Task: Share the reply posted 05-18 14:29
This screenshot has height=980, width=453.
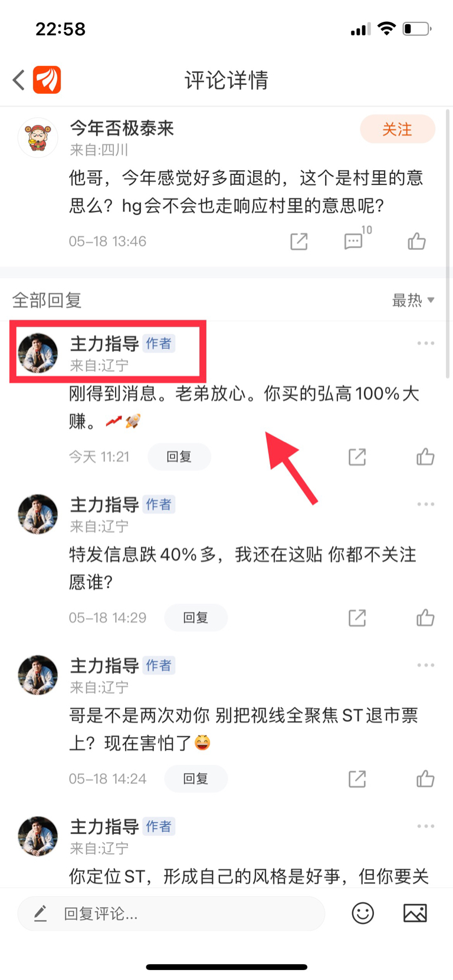Action: 357,618
